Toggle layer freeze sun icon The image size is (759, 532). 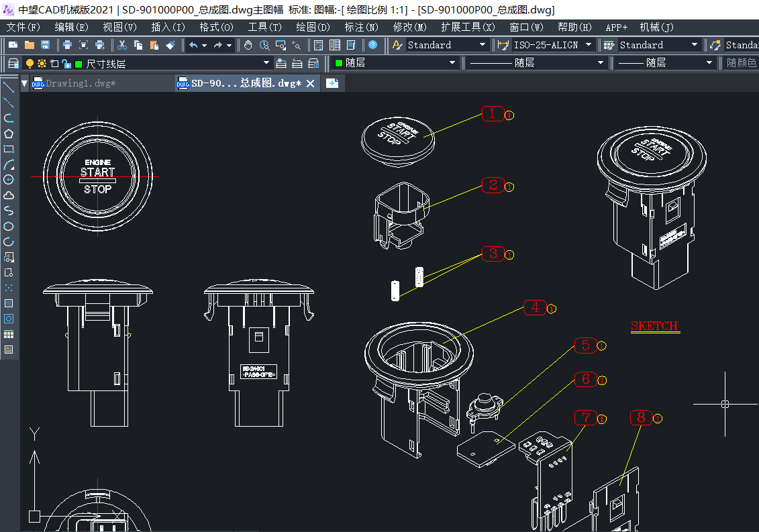click(42, 63)
